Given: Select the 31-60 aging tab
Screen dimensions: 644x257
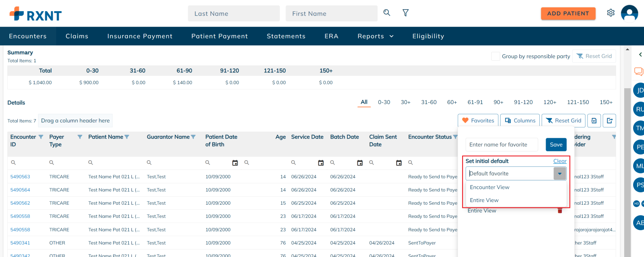Looking at the screenshot, I should pyautogui.click(x=428, y=102).
